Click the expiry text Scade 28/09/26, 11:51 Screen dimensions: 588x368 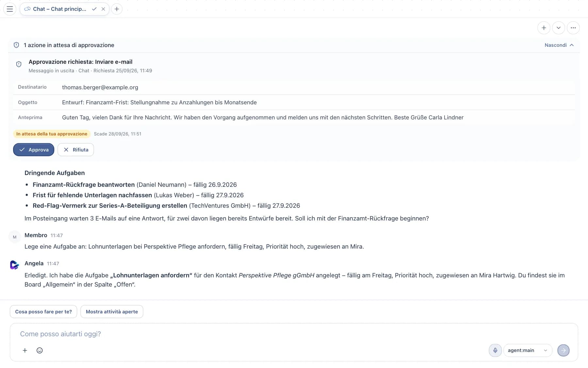118,134
